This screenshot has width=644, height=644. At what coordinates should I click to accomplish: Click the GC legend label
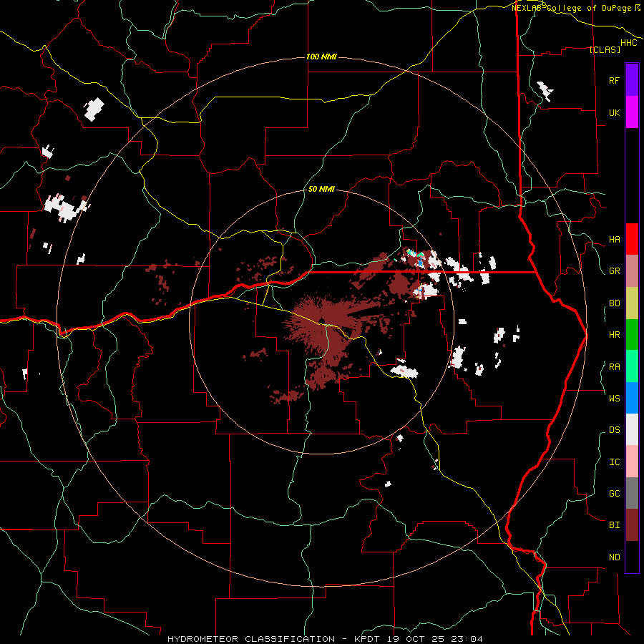[x=614, y=494]
